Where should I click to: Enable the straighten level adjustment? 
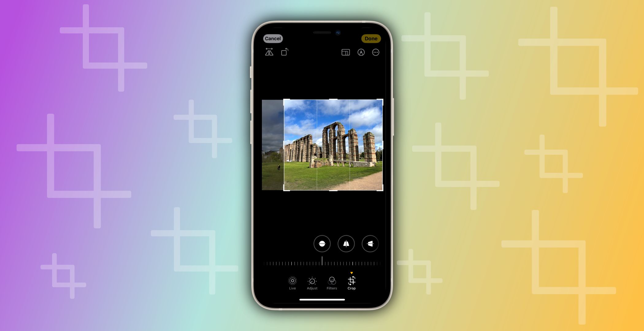pyautogui.click(x=322, y=243)
